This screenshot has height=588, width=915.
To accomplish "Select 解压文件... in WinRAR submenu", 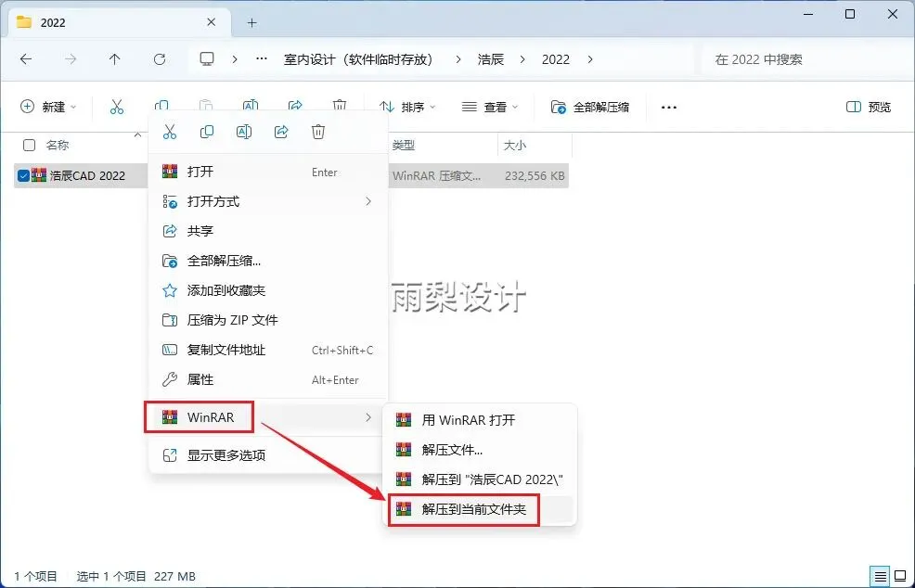I will pyautogui.click(x=480, y=450).
